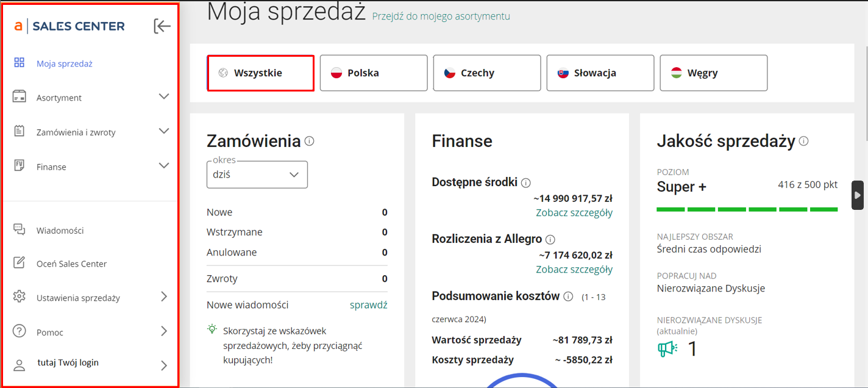The width and height of the screenshot is (868, 388).
Task: Click the Zamówienia i zwroty clipboard icon
Action: (19, 131)
